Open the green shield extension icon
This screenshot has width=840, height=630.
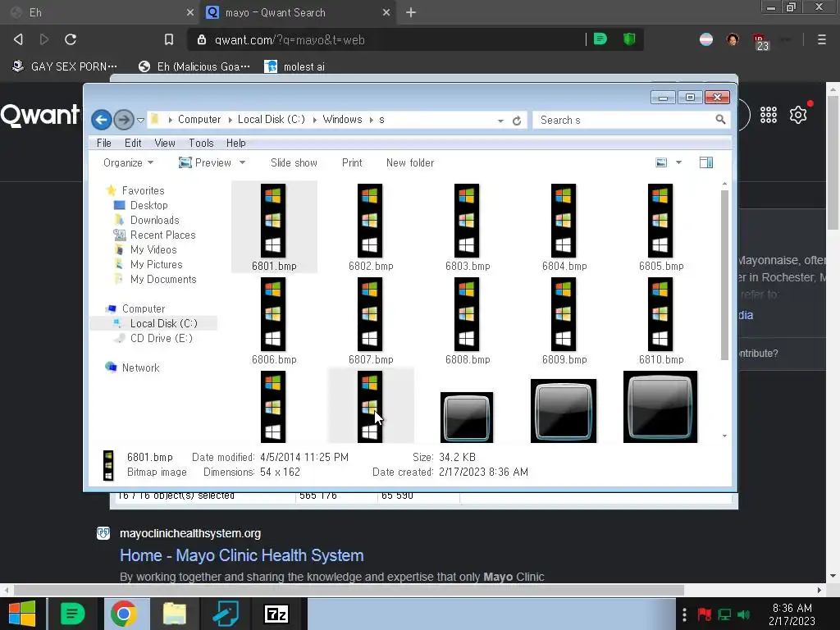pos(629,39)
